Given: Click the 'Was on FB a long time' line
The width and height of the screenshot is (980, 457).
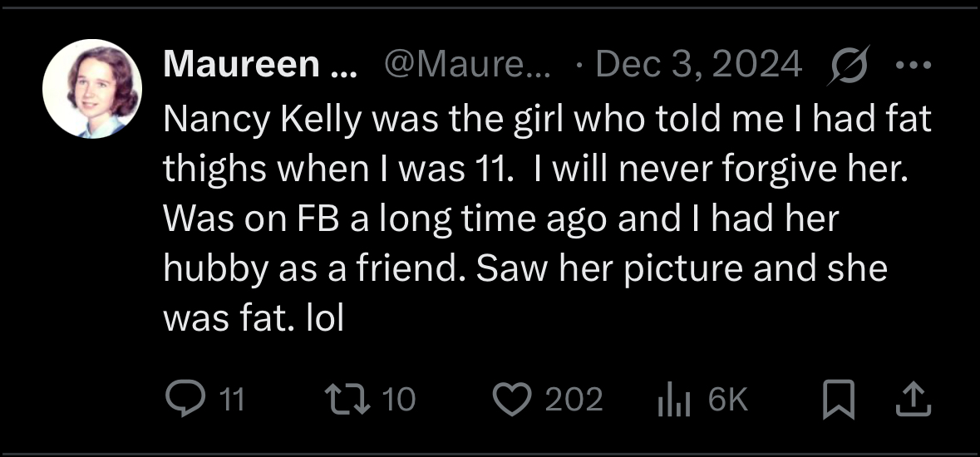Looking at the screenshot, I should point(500,219).
